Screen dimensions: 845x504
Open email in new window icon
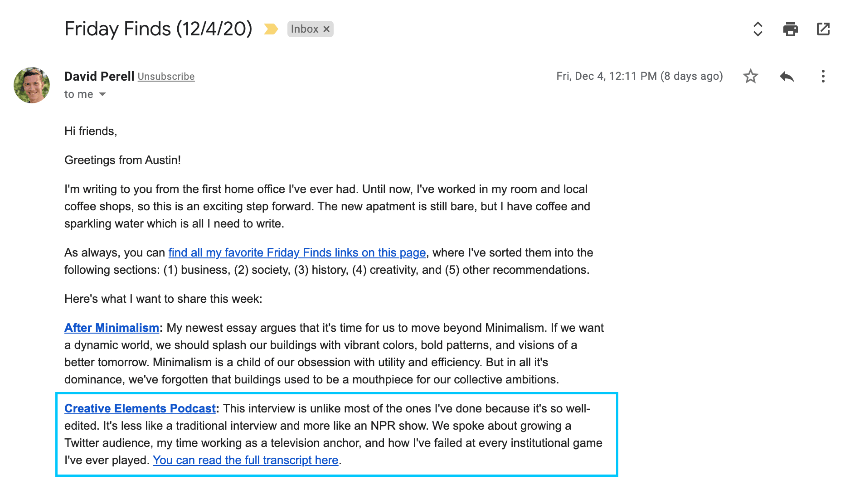(823, 29)
